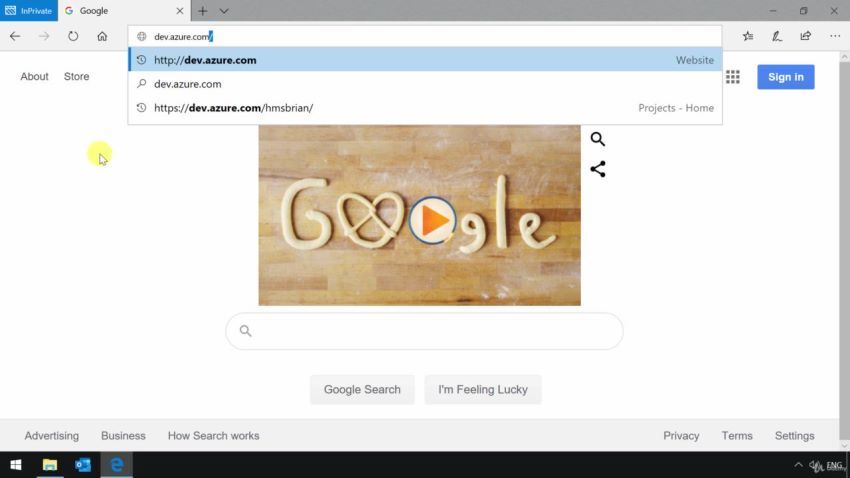Open the tab preview dropdown chevron
The width and height of the screenshot is (850, 478).
[x=224, y=11]
